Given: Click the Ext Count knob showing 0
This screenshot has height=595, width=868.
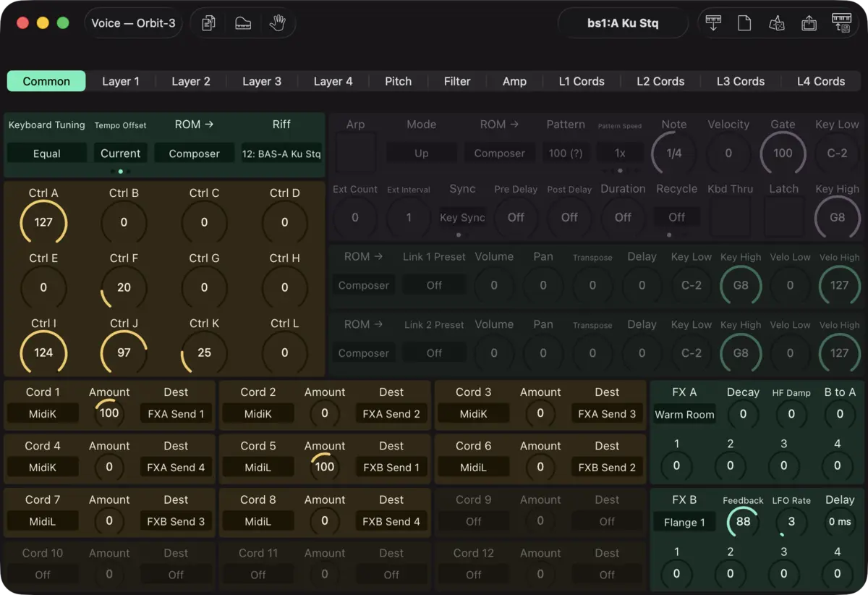Looking at the screenshot, I should tap(355, 216).
